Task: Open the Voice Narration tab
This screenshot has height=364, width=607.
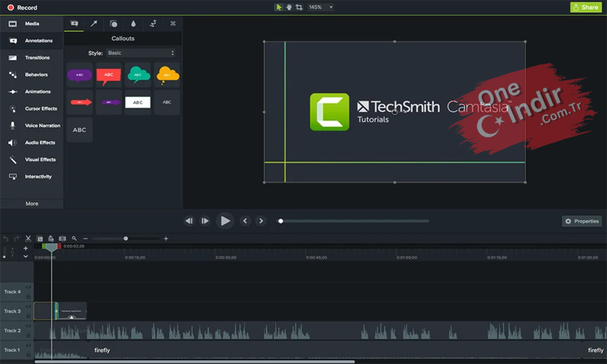Action: pyautogui.click(x=31, y=125)
